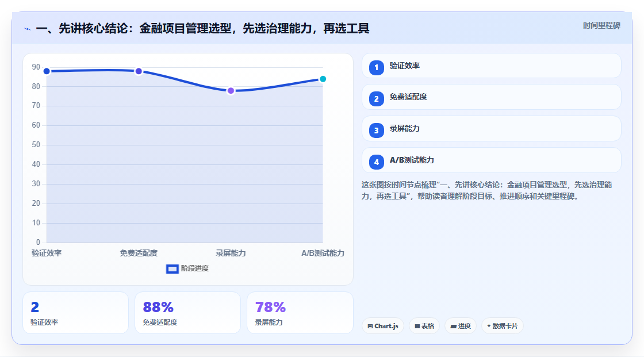Open the A/B测试能力 timeline step row
Image resolution: width=644 pixels, height=357 pixels.
491,160
